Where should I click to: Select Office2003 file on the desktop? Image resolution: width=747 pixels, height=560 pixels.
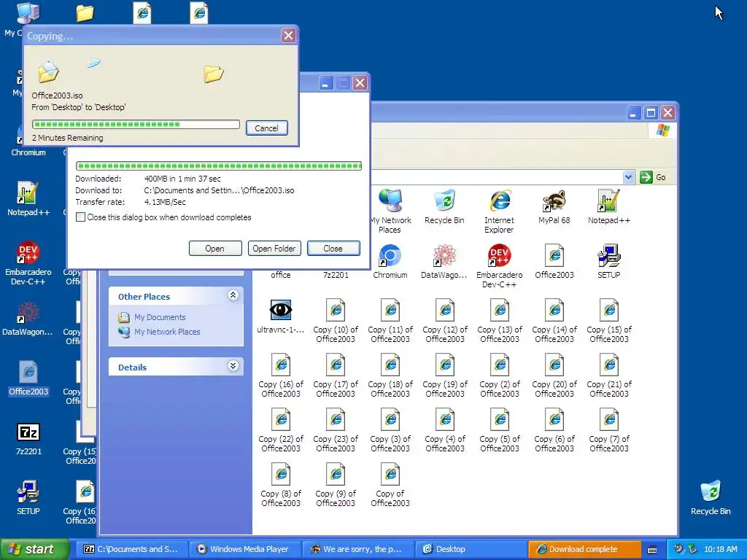pyautogui.click(x=28, y=378)
